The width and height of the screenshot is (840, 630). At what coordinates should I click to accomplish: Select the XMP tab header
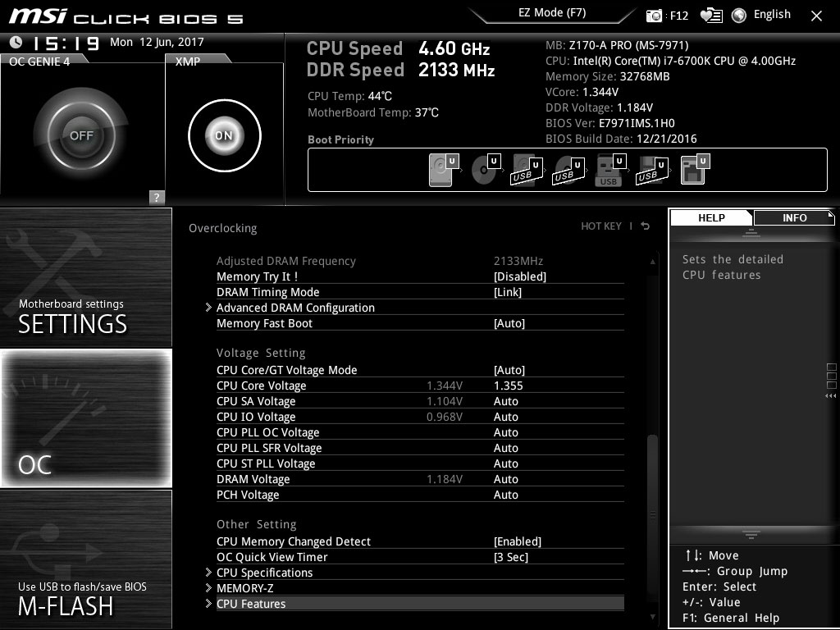click(x=188, y=61)
